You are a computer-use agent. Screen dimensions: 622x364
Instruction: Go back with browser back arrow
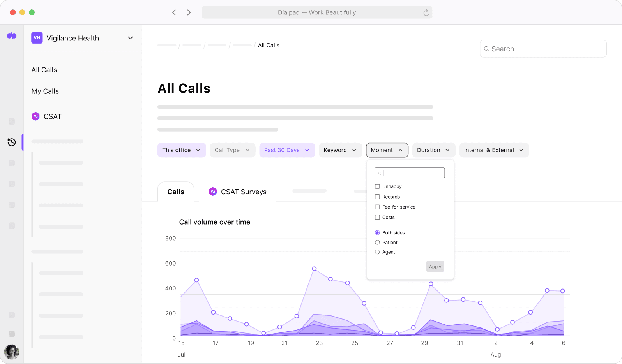coord(174,12)
